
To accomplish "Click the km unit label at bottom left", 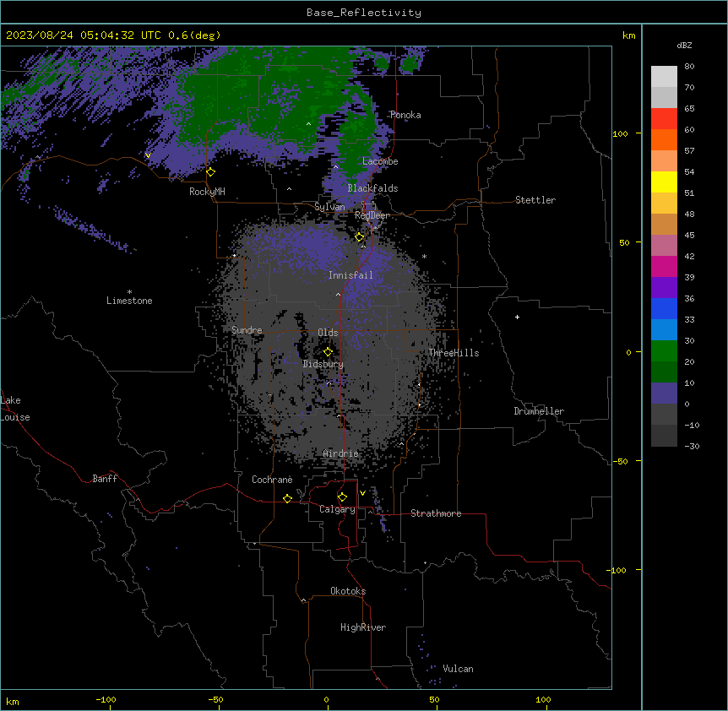I will (x=13, y=702).
